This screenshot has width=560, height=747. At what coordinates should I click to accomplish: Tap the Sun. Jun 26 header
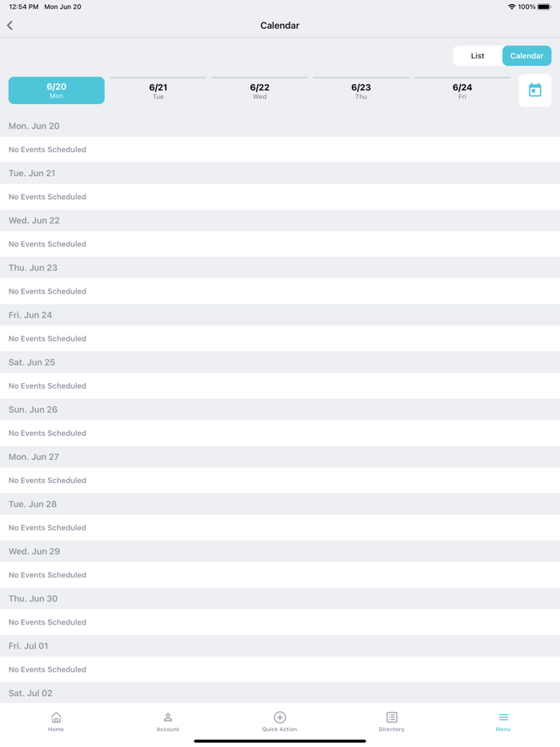click(280, 409)
